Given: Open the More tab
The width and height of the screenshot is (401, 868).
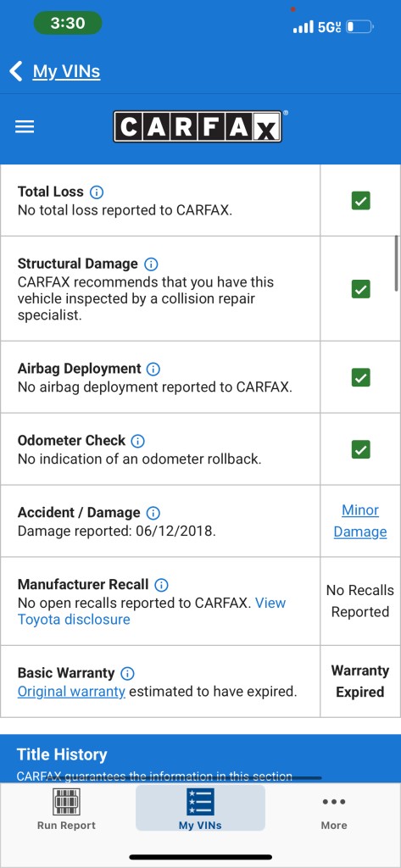Looking at the screenshot, I should coord(334,812).
